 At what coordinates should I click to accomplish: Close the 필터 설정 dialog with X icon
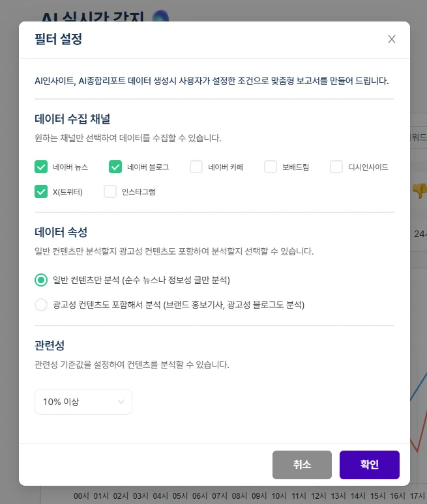(x=392, y=39)
